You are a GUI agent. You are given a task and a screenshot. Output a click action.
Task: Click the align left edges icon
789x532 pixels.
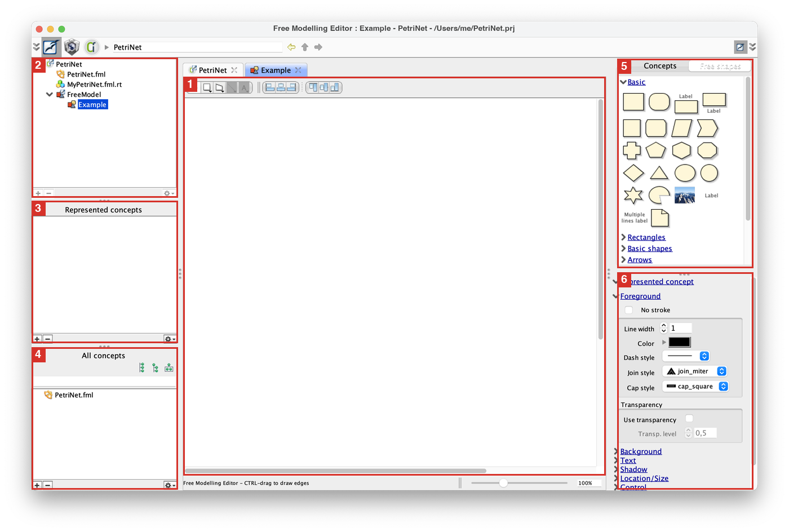click(x=269, y=87)
